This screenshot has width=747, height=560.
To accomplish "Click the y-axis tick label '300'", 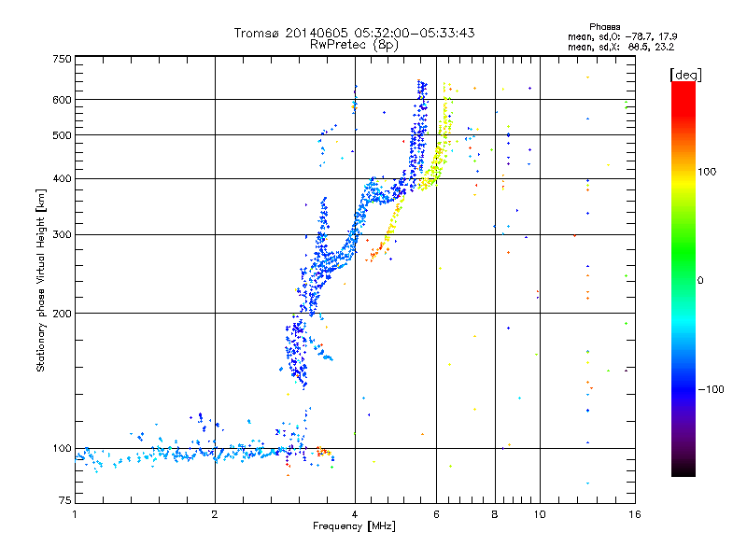I will coord(63,234).
